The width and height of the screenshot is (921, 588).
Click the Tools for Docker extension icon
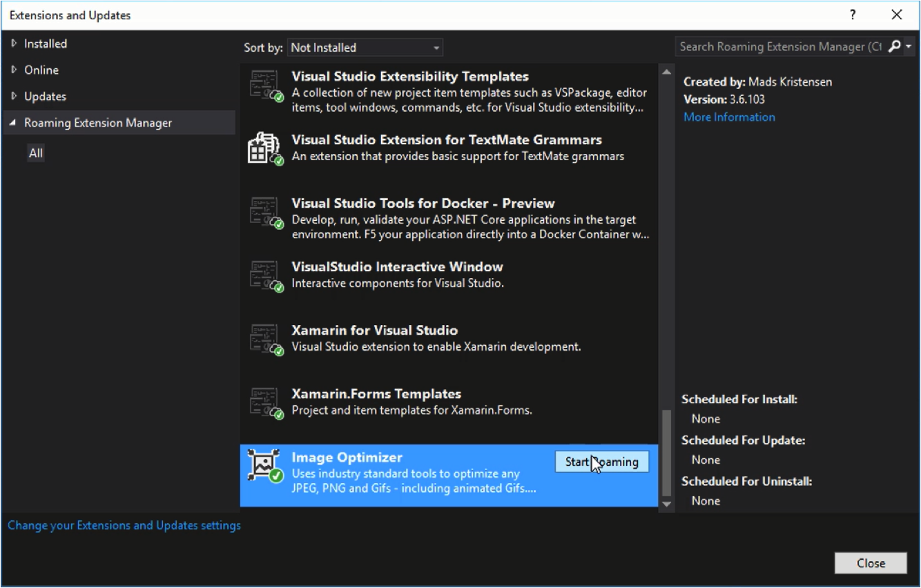266,213
